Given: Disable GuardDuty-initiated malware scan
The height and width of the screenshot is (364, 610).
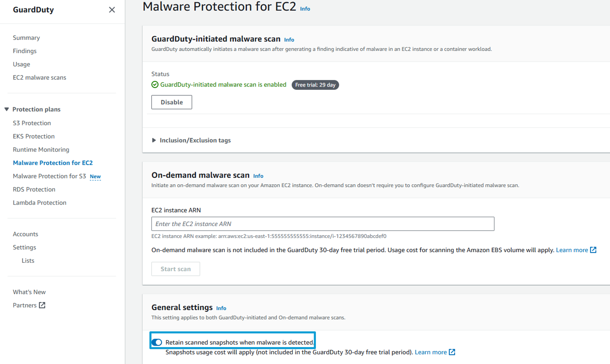Looking at the screenshot, I should pos(172,102).
